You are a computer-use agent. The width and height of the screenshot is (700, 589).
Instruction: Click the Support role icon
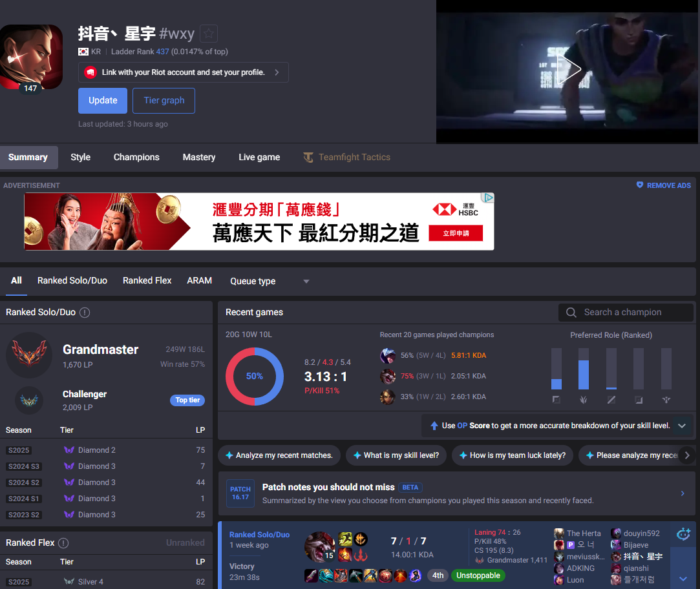(666, 400)
